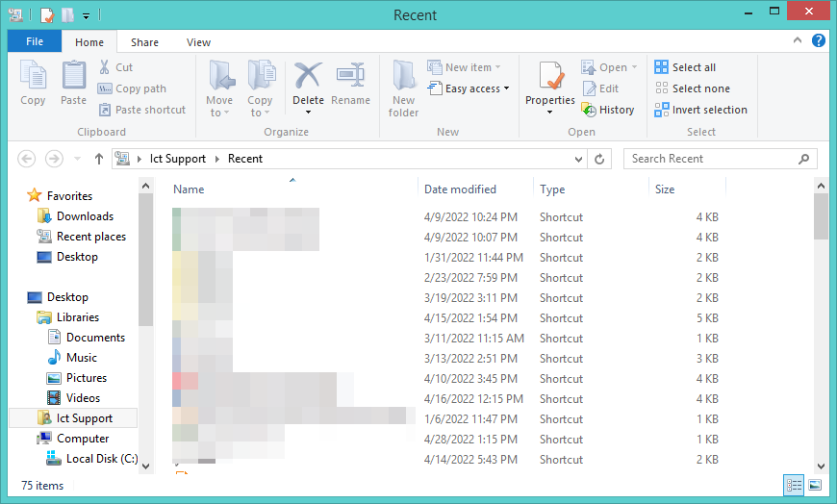Click the Properties icon in ribbon
The width and height of the screenshot is (837, 504).
(x=550, y=77)
